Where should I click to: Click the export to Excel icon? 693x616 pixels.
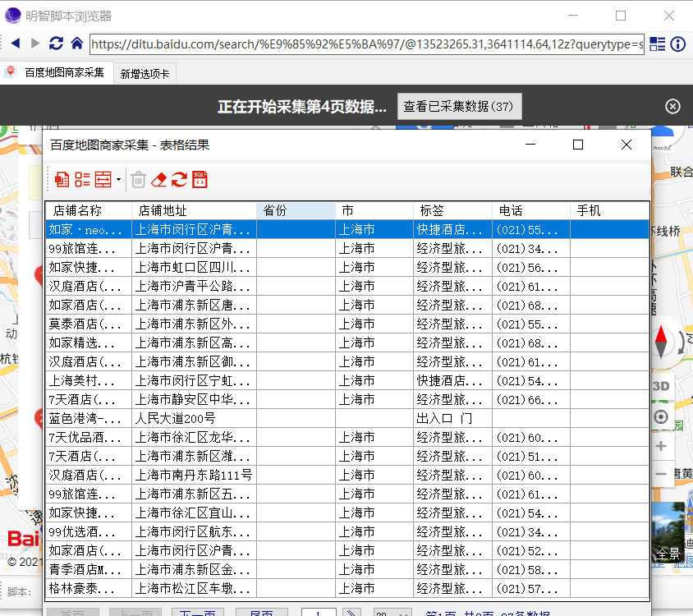click(62, 180)
